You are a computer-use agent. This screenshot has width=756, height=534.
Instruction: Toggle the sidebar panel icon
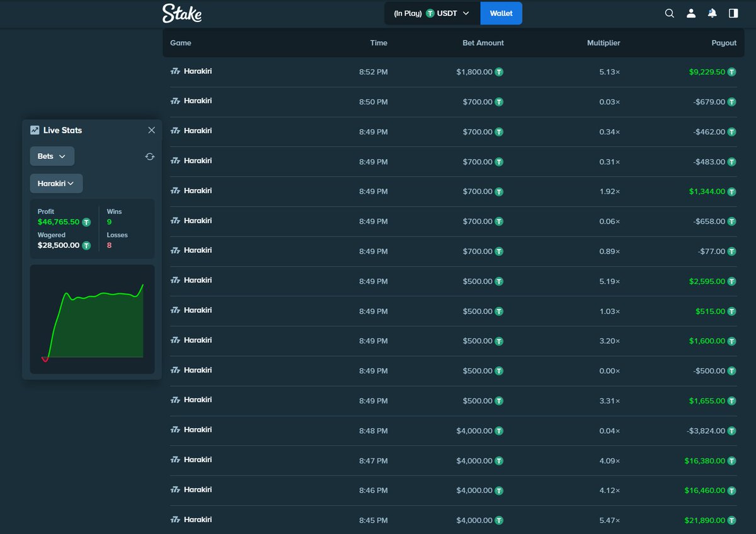click(x=733, y=13)
